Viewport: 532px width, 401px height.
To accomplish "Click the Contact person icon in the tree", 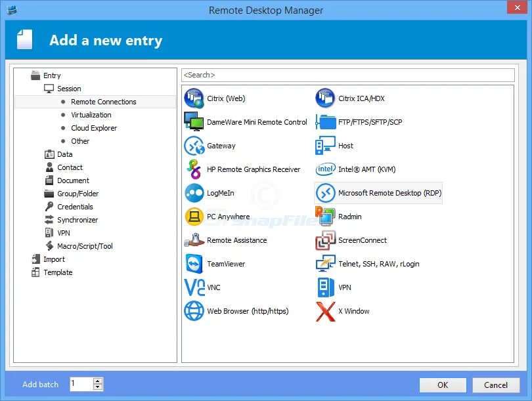I will [x=49, y=167].
